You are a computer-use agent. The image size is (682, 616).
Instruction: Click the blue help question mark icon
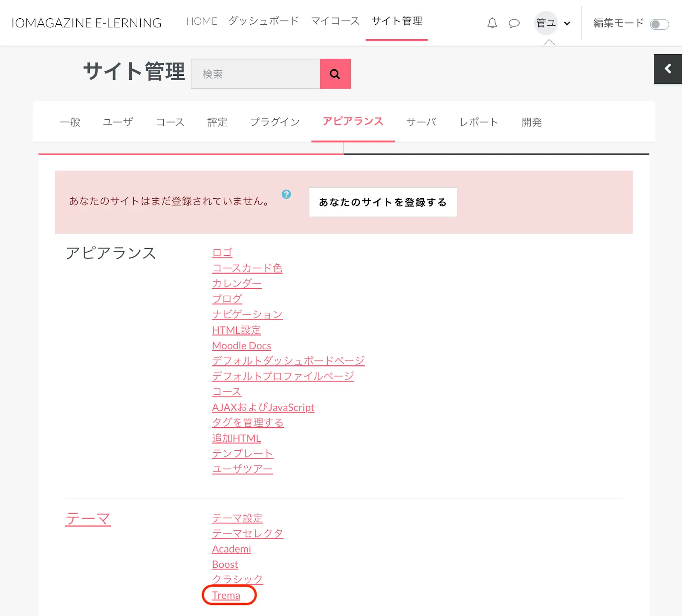(x=286, y=194)
